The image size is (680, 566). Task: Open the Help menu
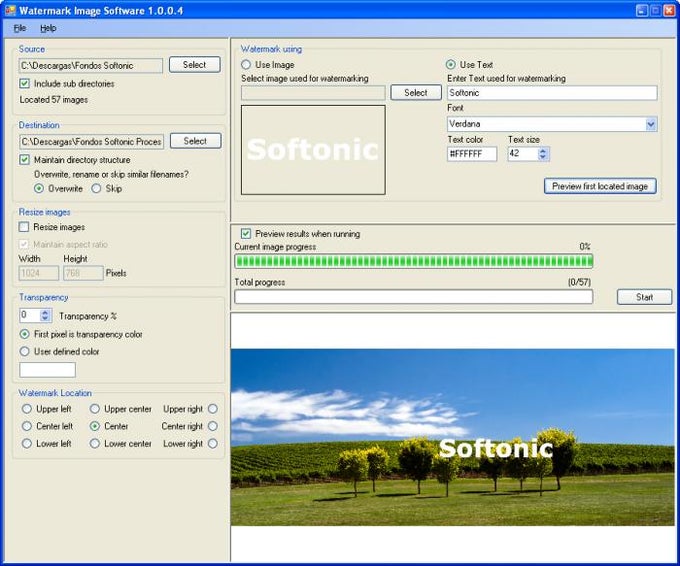coord(48,28)
